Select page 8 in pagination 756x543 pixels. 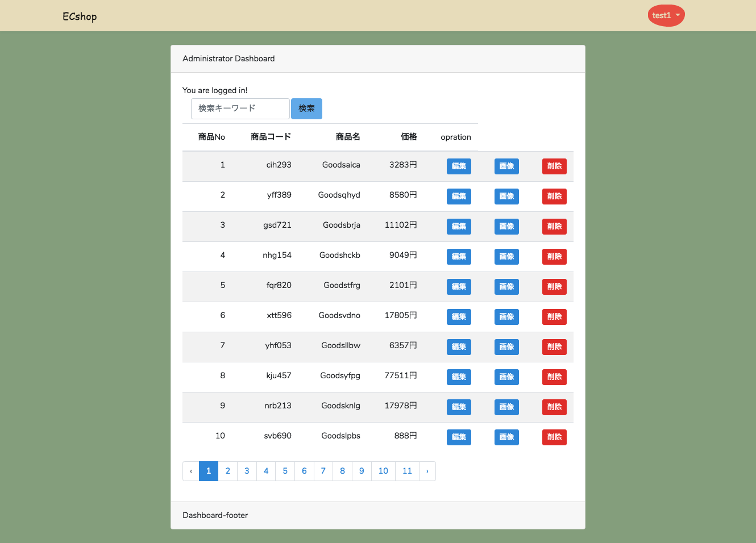coord(342,471)
